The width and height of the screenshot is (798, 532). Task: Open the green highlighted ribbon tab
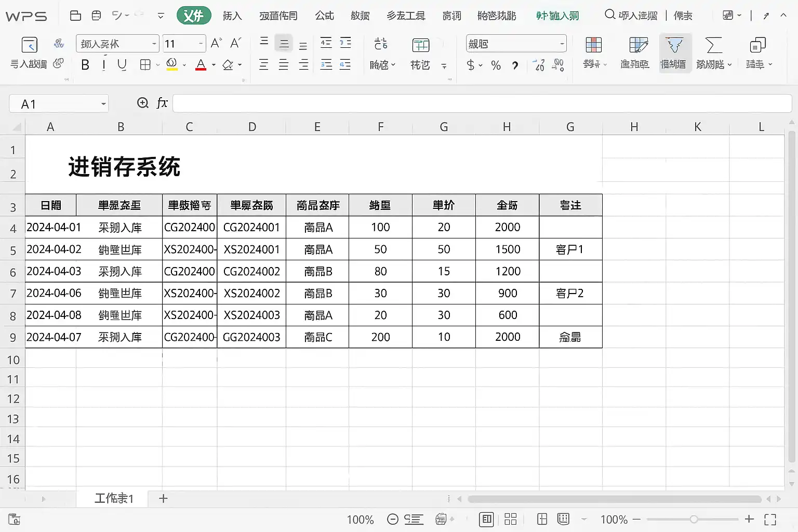pyautogui.click(x=194, y=16)
